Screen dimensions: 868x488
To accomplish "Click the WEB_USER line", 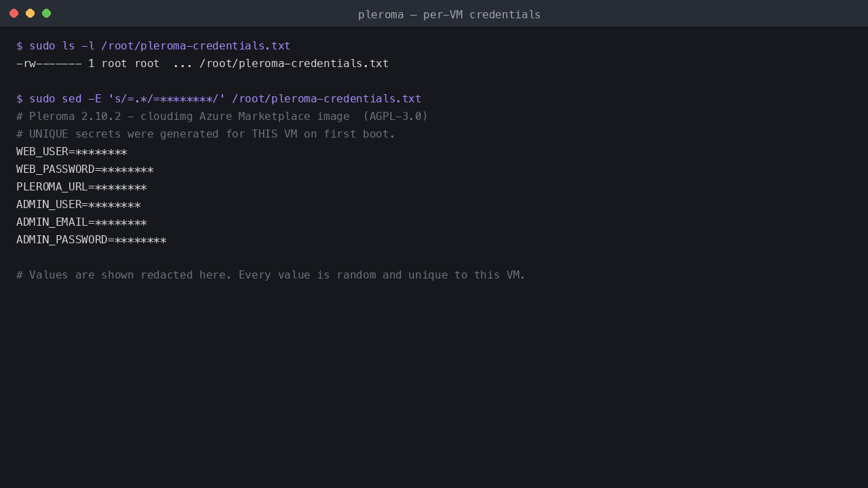I will (x=72, y=152).
